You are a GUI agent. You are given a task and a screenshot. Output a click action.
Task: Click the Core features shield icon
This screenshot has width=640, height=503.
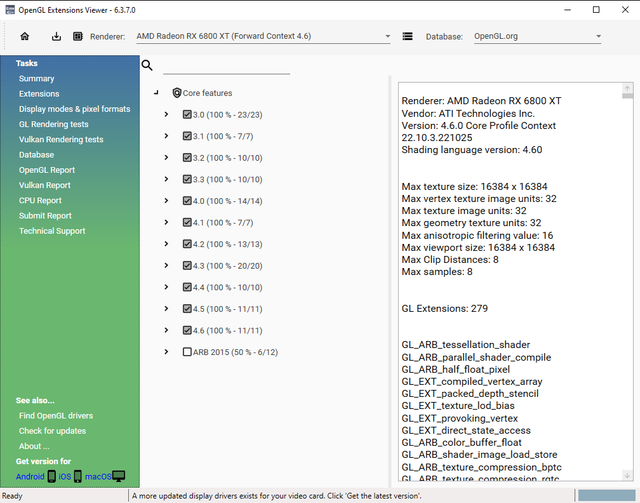(177, 93)
